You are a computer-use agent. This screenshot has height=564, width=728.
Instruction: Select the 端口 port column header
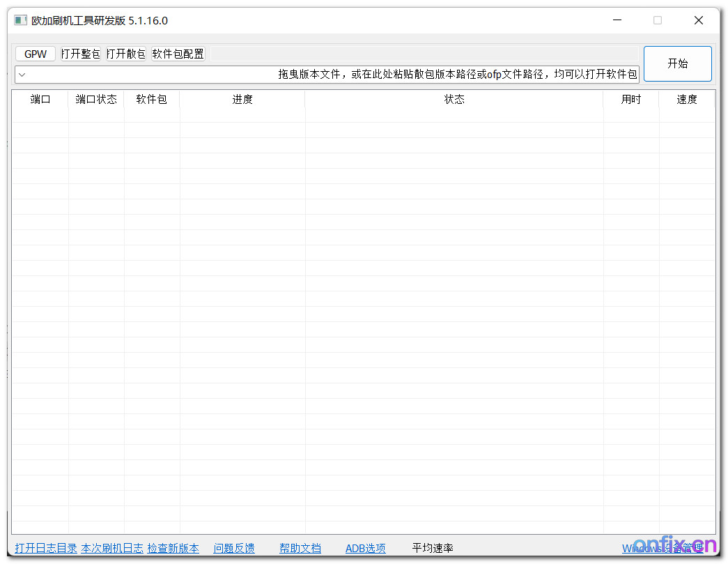40,99
